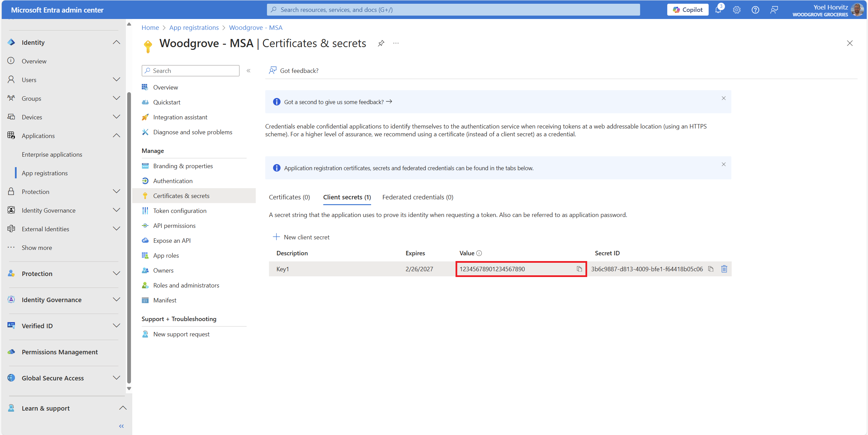Switch to Certificates (0) tab

click(x=289, y=197)
